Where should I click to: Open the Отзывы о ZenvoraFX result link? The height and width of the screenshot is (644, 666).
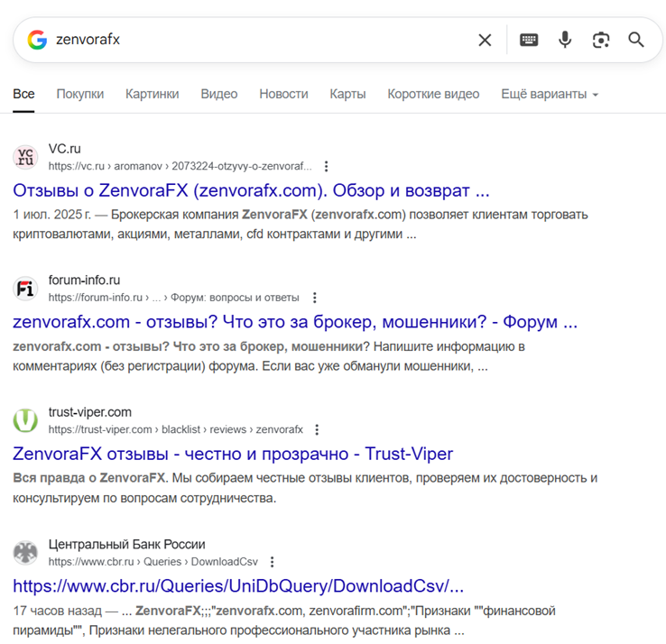point(251,191)
